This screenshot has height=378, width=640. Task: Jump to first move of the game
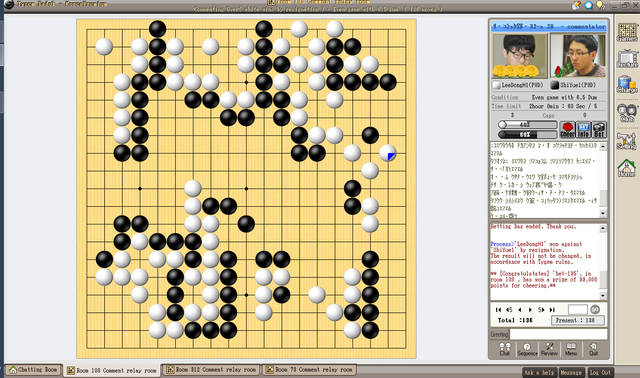[x=498, y=310]
